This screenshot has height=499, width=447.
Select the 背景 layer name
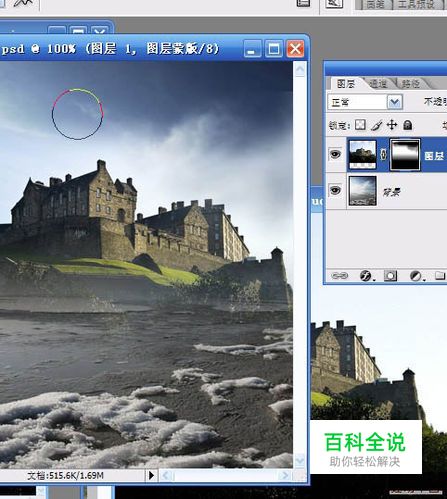(x=391, y=192)
